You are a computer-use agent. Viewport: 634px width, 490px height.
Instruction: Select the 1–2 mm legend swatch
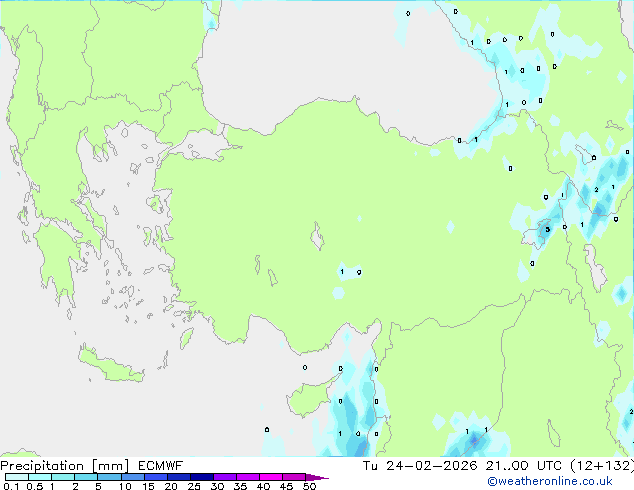coord(63,477)
